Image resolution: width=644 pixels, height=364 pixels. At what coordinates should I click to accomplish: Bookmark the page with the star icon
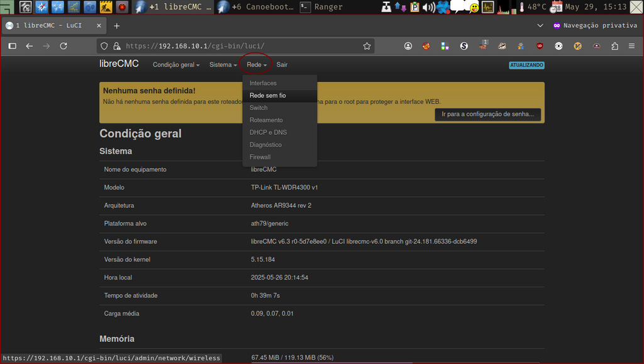pos(367,45)
